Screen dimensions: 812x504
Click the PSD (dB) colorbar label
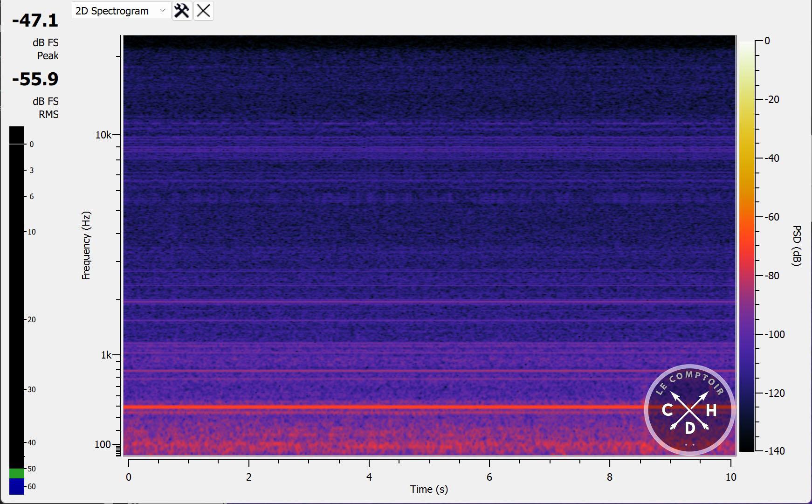coord(797,245)
